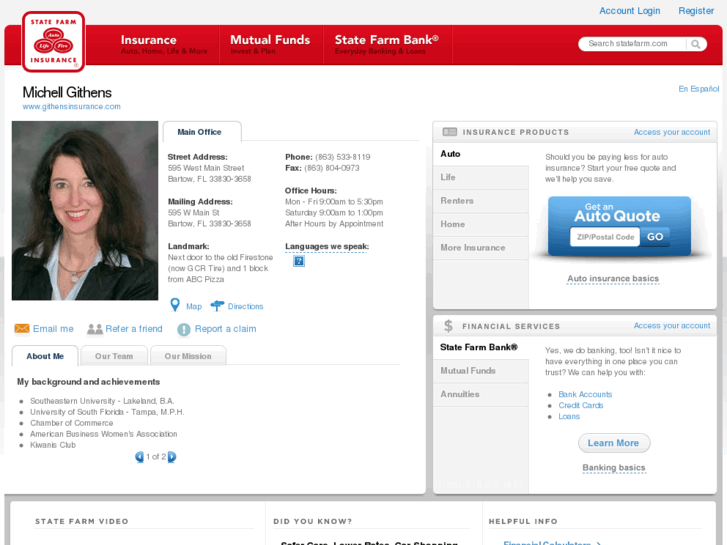Click the email envelope icon
This screenshot has width=727, height=545.
[x=22, y=328]
